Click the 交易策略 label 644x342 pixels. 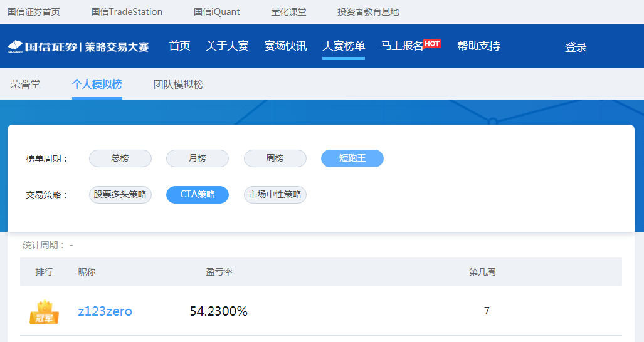47,195
